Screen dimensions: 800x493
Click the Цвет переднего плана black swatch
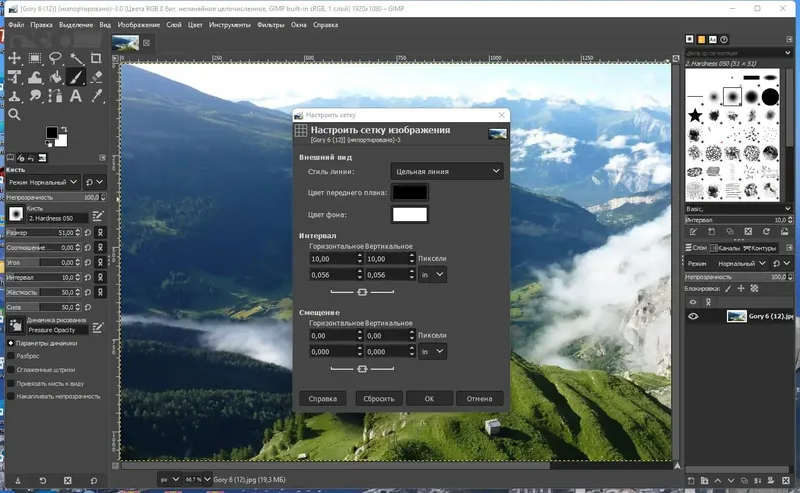[410, 192]
